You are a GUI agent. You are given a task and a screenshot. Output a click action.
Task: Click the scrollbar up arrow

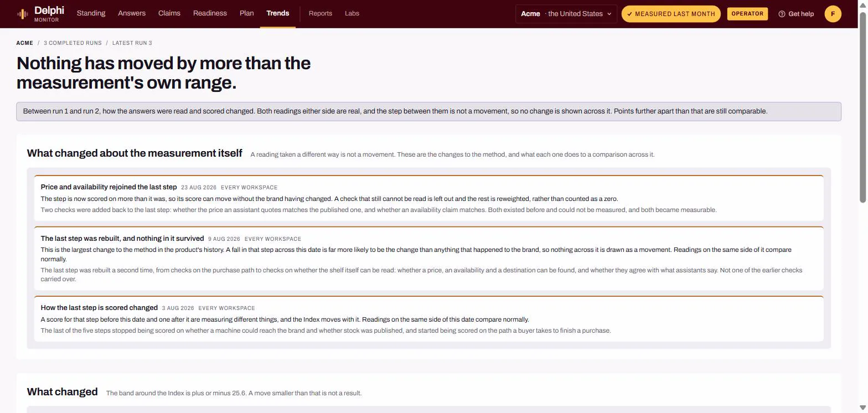tap(862, 4)
